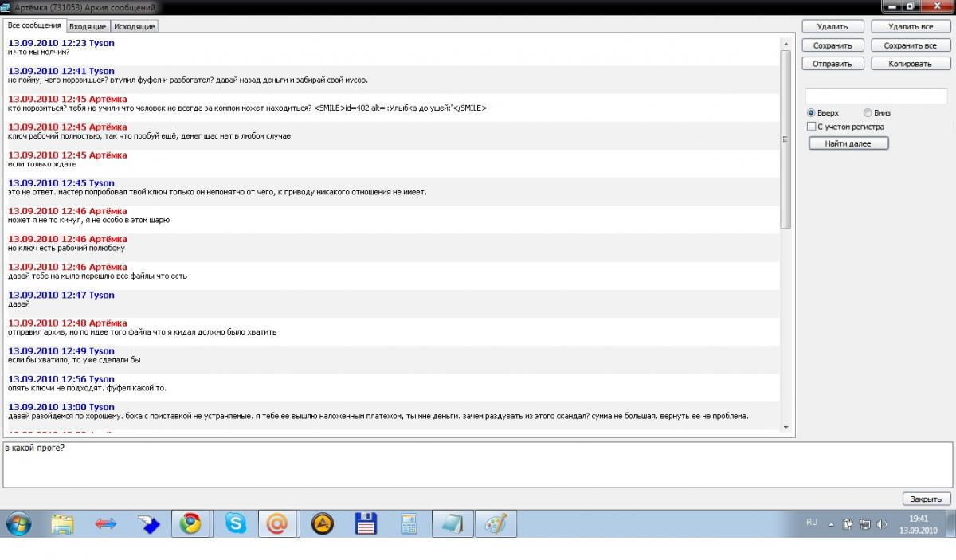956x560 pixels.
Task: Select message и что мы молчим?
Action: pyautogui.click(x=38, y=52)
